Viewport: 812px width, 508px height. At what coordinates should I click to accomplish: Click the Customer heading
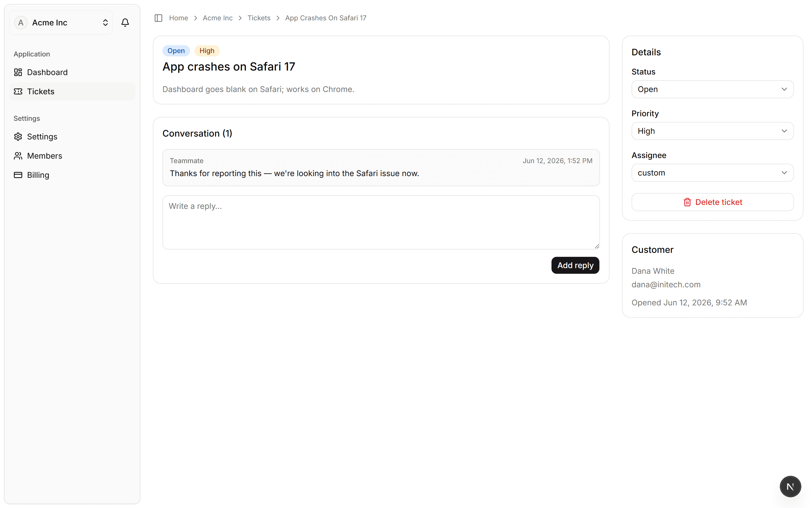click(652, 250)
